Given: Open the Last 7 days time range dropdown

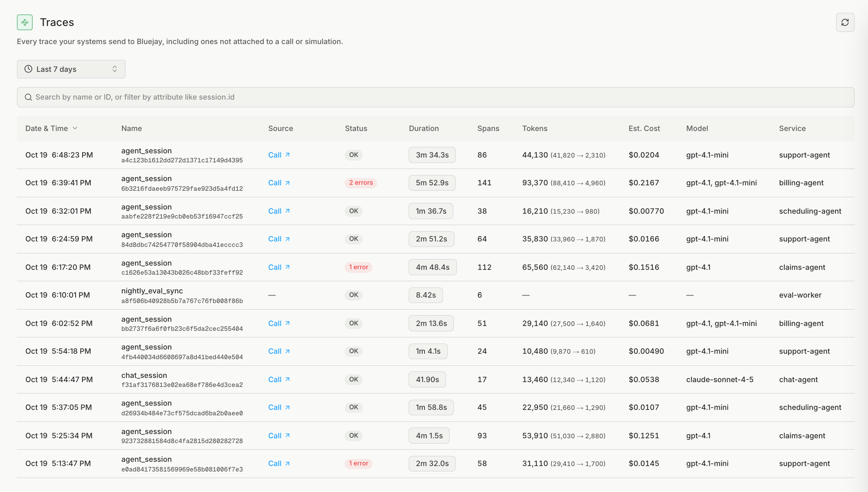Looking at the screenshot, I should tap(71, 69).
